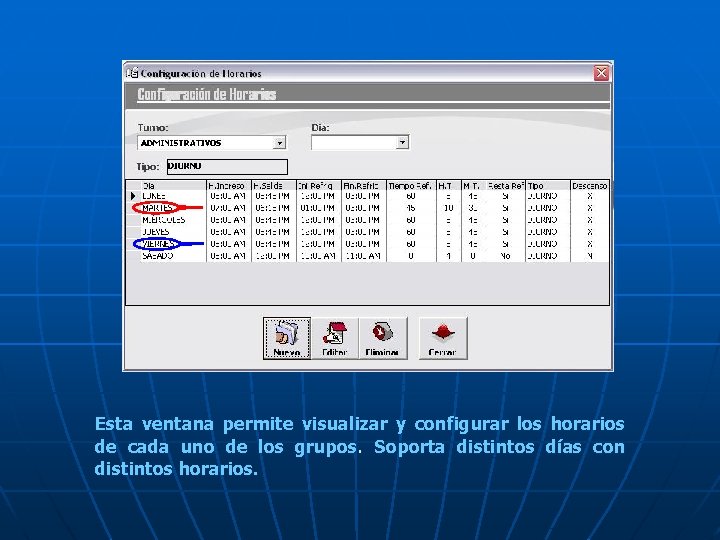
Task: Select the SABADO row
Action: pyautogui.click(x=368, y=256)
